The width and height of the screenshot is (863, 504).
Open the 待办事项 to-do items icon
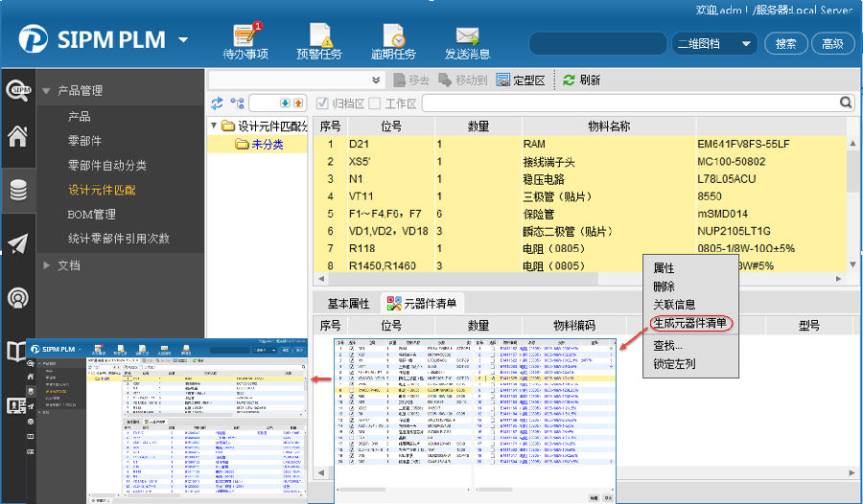pos(245,41)
